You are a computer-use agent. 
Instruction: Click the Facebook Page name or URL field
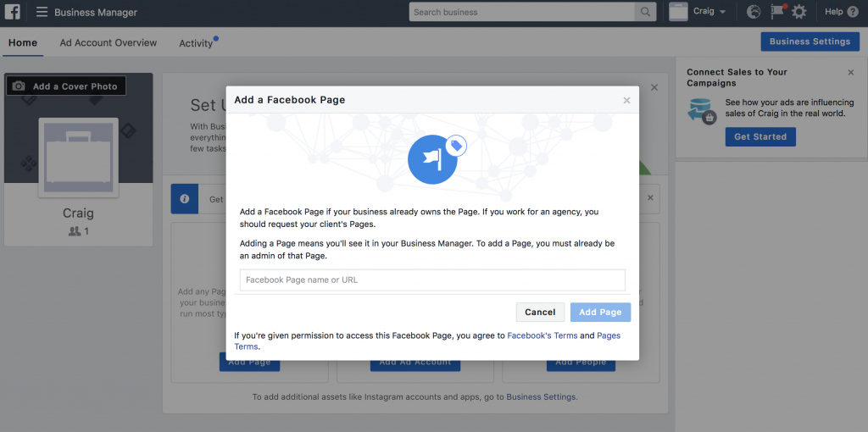(x=432, y=280)
